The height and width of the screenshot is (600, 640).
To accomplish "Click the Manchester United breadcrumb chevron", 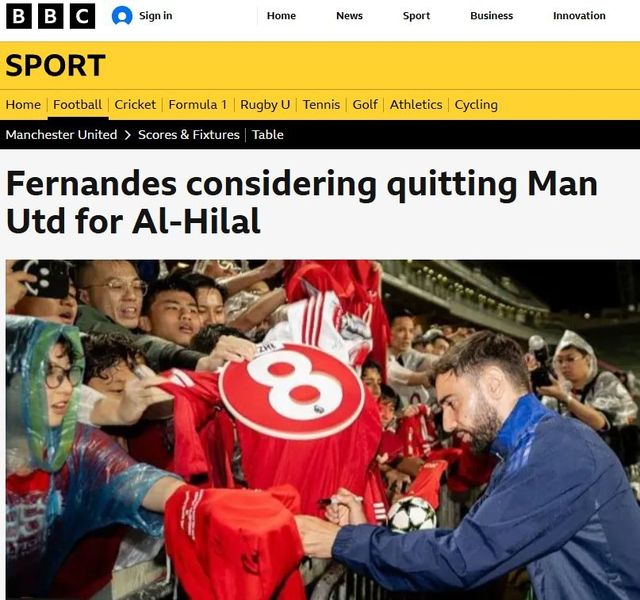I will click(x=127, y=135).
